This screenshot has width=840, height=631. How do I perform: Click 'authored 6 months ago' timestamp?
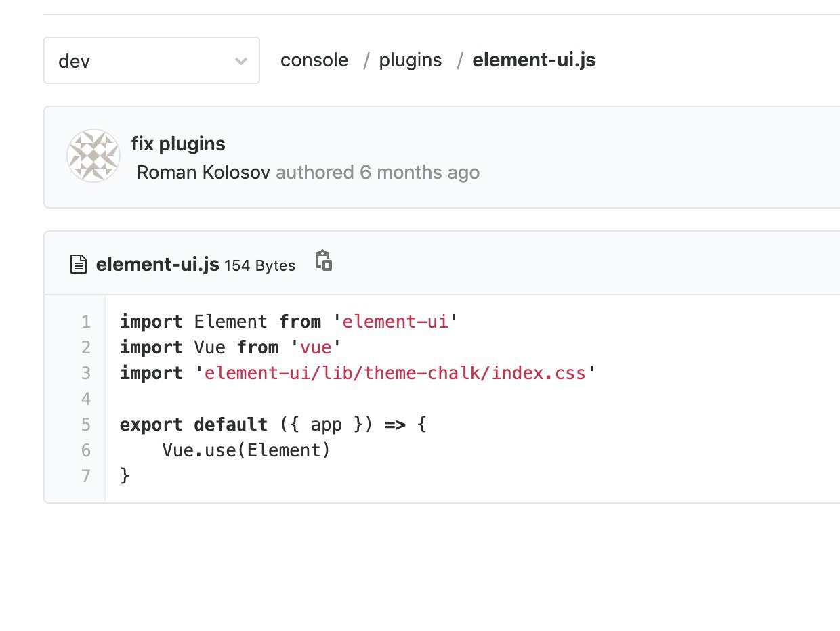[378, 173]
